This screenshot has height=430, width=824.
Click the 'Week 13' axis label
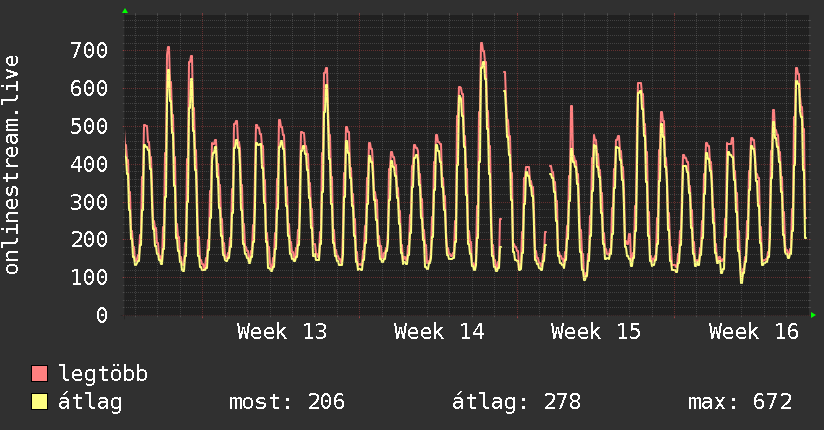pos(282,332)
